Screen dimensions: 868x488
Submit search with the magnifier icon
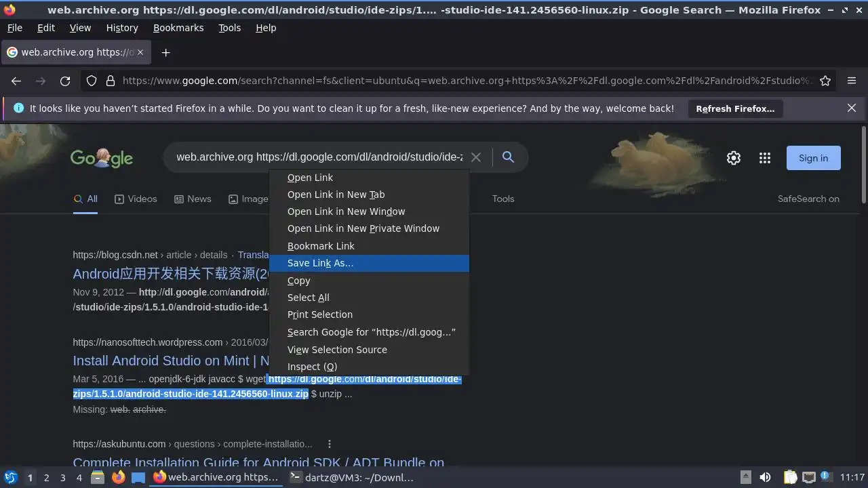point(508,157)
